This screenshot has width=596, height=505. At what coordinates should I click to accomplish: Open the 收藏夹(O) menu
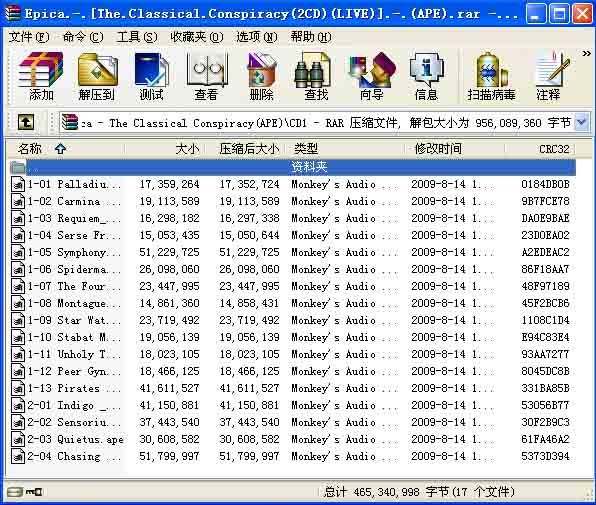point(197,37)
